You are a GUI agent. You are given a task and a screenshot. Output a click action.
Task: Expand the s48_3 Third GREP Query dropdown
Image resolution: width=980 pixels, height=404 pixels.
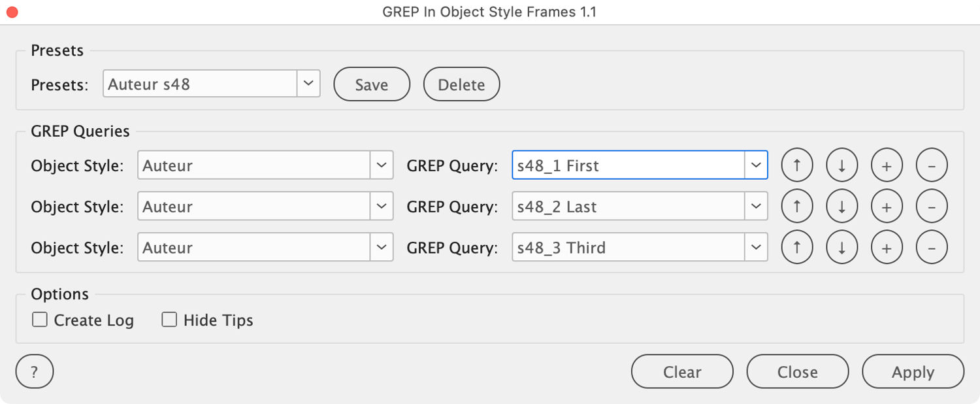pos(756,248)
